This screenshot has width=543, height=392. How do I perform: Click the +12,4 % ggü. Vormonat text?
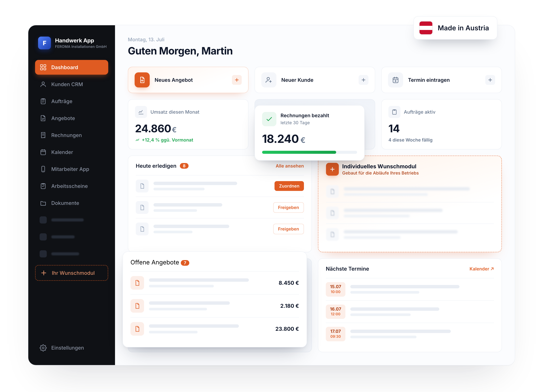tap(167, 140)
